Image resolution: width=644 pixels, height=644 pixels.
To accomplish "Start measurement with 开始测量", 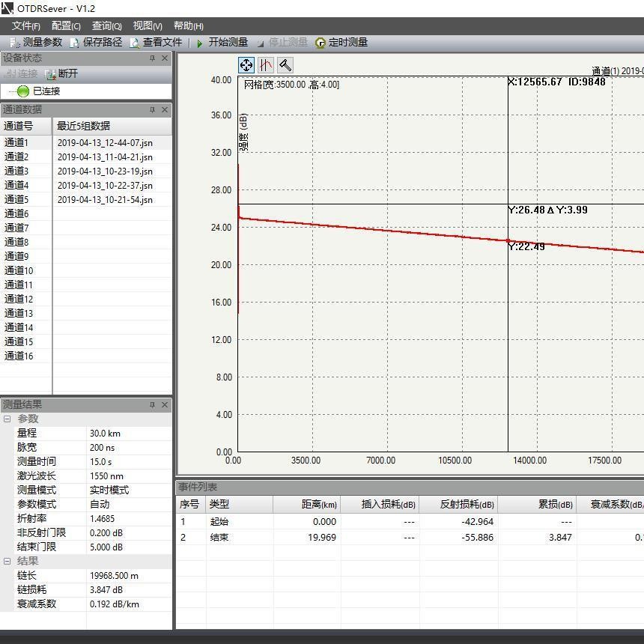I will (222, 43).
